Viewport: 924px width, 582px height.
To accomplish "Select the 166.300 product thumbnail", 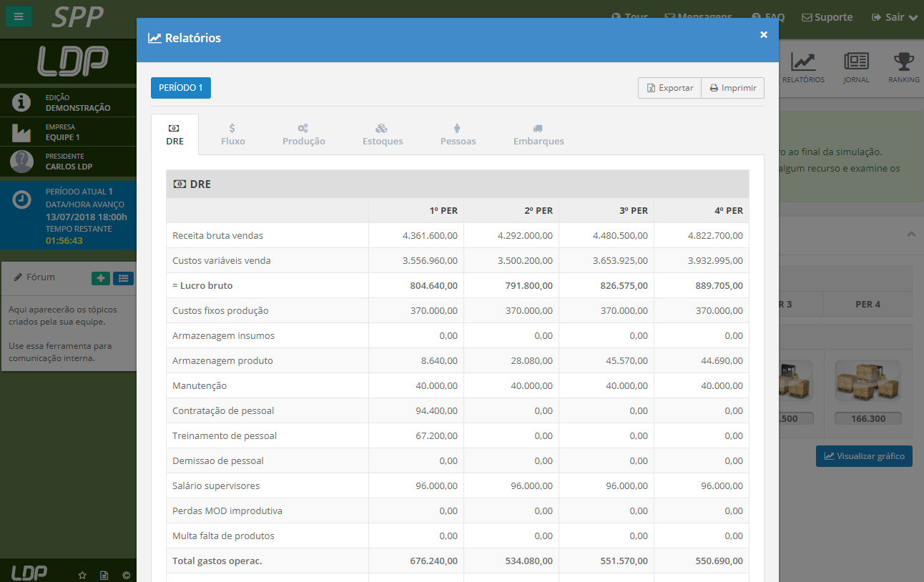I will point(868,381).
